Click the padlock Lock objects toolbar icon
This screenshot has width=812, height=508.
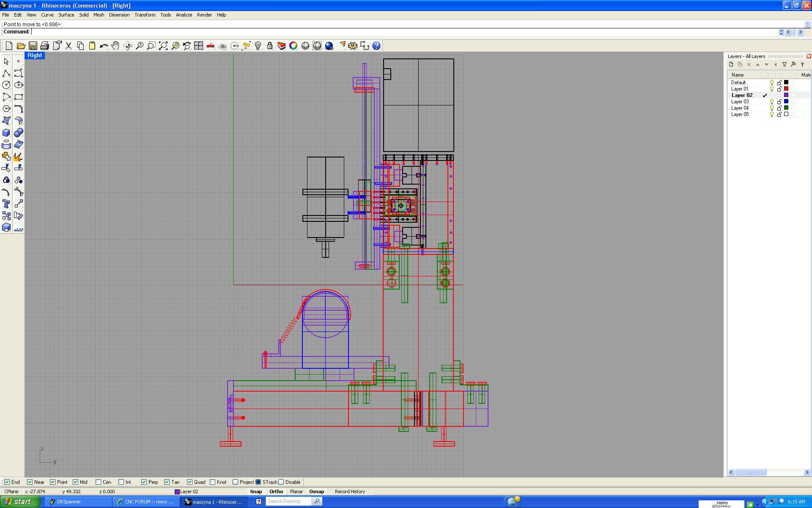pos(270,46)
